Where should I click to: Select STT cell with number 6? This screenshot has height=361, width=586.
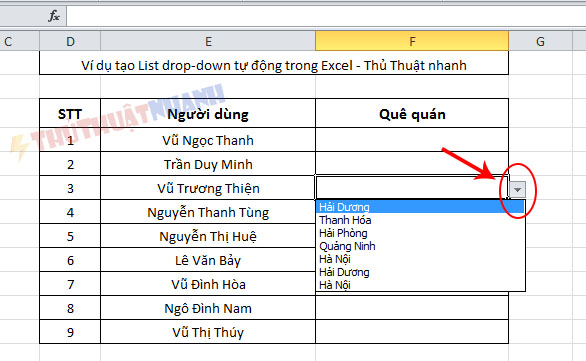pyautogui.click(x=70, y=260)
